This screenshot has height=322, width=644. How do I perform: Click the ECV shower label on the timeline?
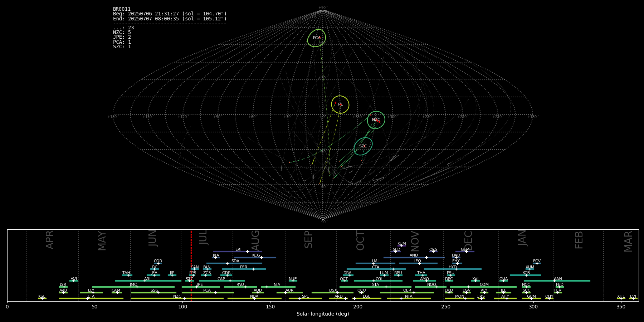click(x=537, y=261)
